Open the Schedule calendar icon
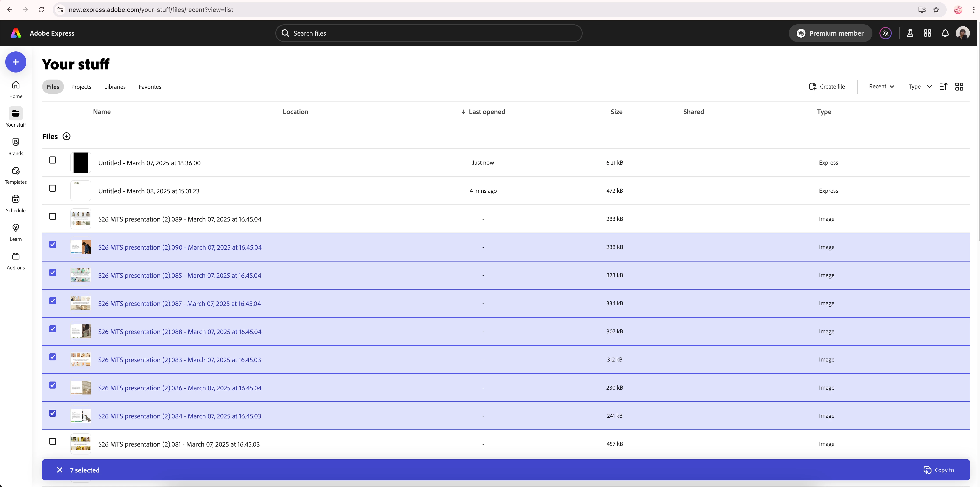Screen dimensions: 980x487 (x=16, y=199)
